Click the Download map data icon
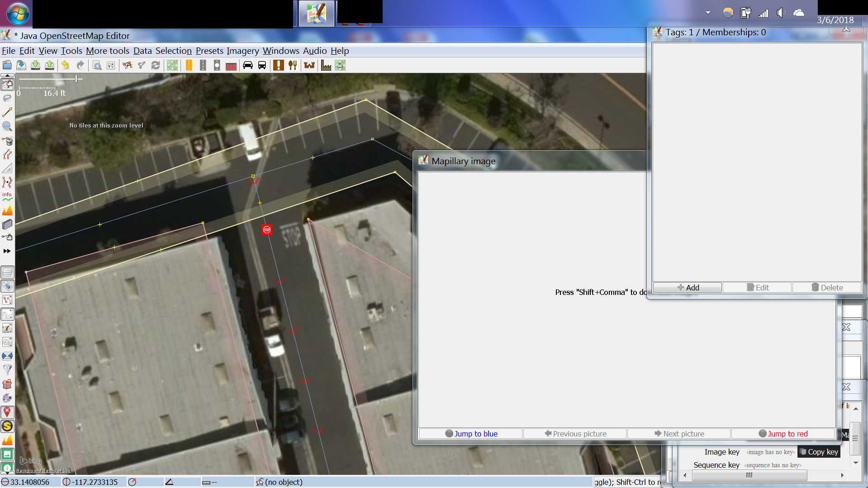Image resolution: width=868 pixels, height=488 pixels. tap(35, 65)
